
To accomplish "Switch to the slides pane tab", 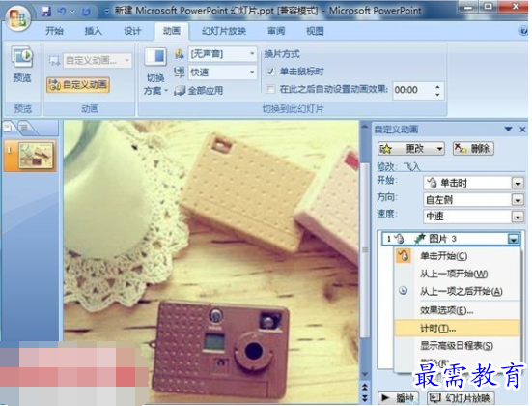I will [x=8, y=128].
